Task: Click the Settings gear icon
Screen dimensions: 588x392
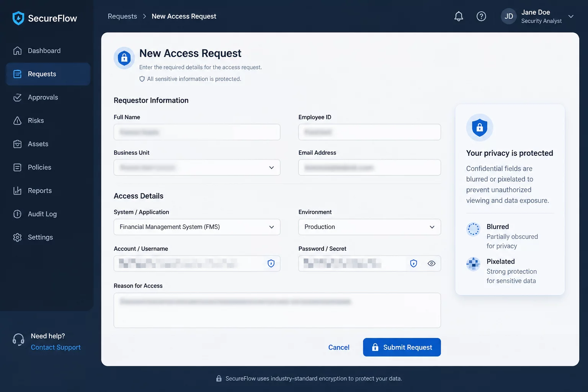Action: (x=17, y=237)
